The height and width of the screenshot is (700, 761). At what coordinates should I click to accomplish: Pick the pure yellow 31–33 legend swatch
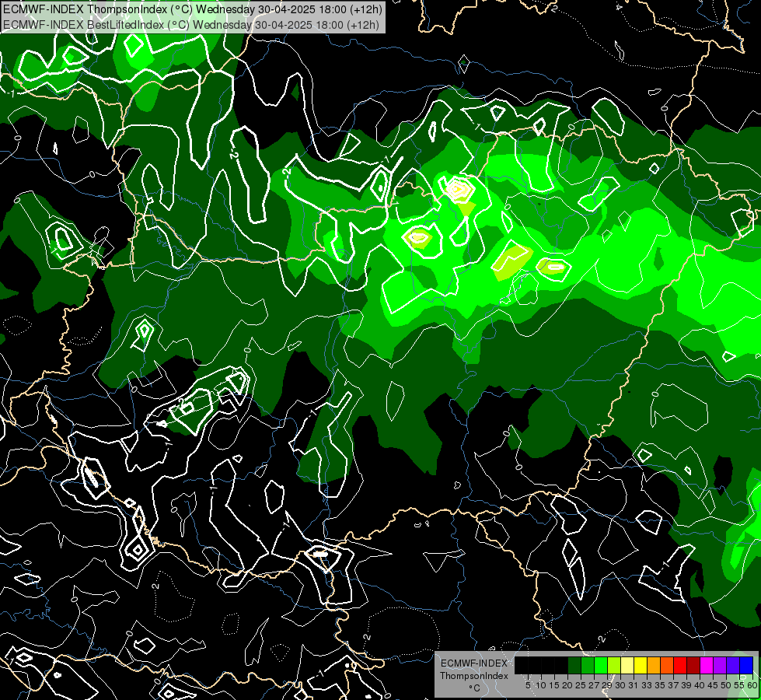click(x=641, y=665)
